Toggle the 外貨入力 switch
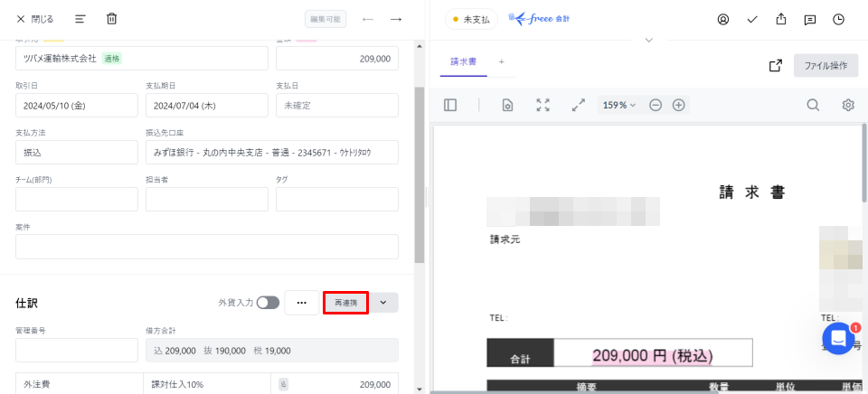868x394 pixels. click(268, 303)
